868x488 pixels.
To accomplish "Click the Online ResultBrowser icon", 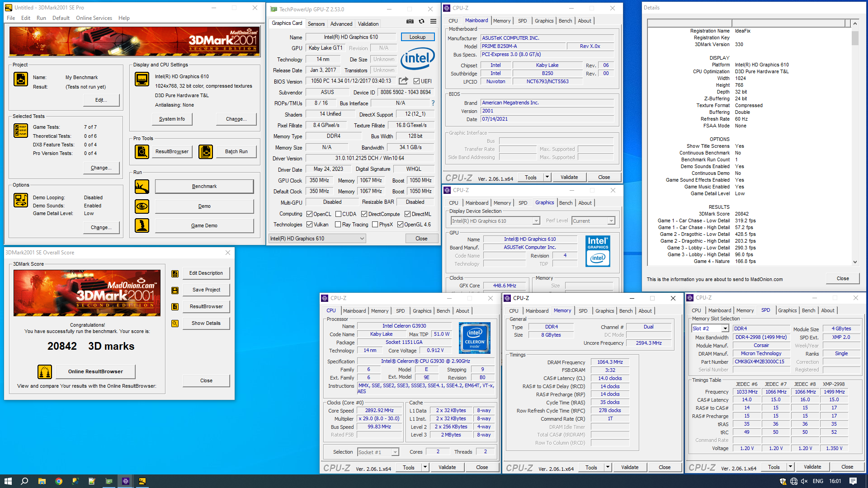I will coord(45,372).
